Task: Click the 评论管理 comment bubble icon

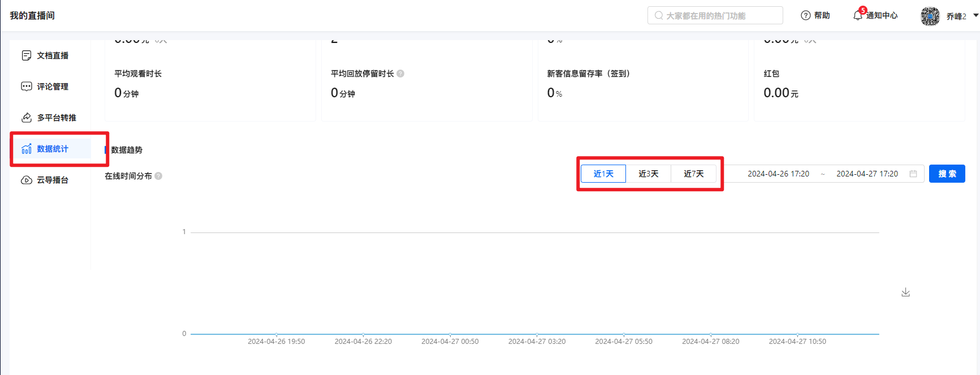Action: point(26,87)
